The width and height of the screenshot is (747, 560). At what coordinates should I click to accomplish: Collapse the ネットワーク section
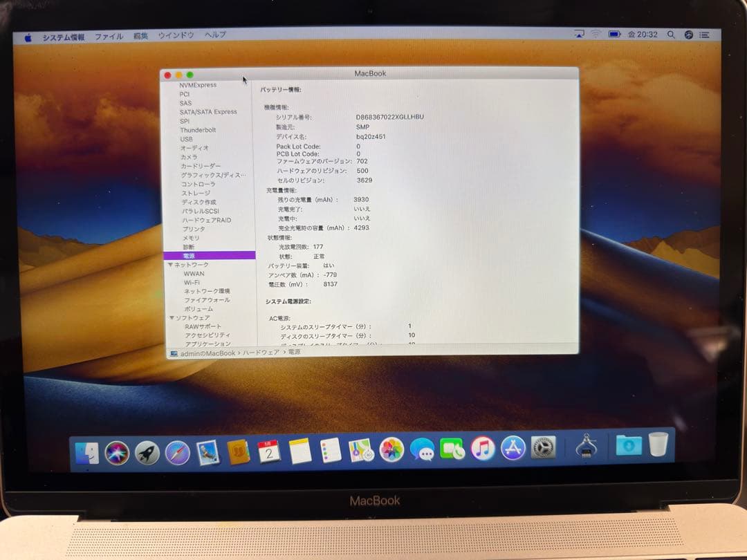[x=172, y=264]
